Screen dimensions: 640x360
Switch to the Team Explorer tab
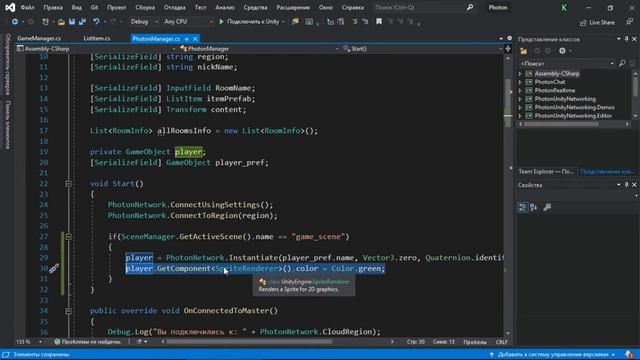[x=546, y=171]
